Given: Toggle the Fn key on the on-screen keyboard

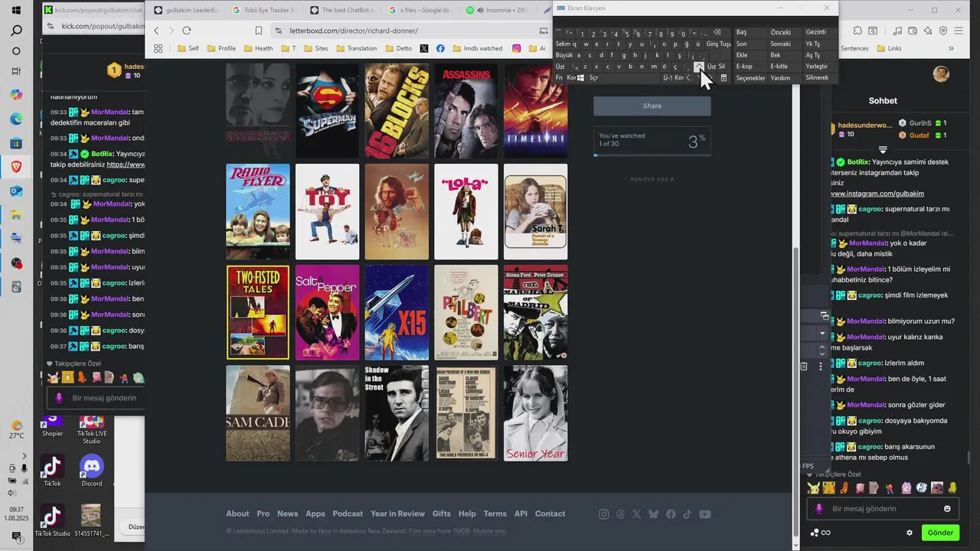Looking at the screenshot, I should 559,78.
